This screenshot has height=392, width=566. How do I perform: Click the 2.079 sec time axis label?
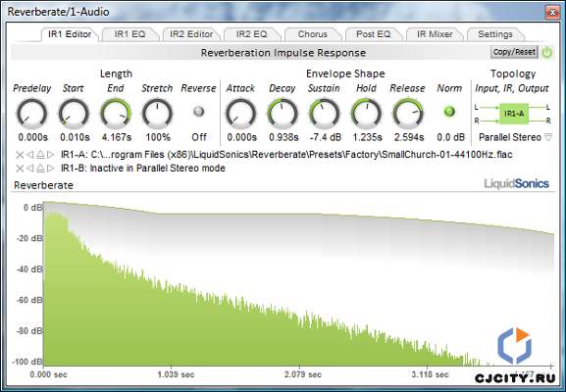(303, 374)
